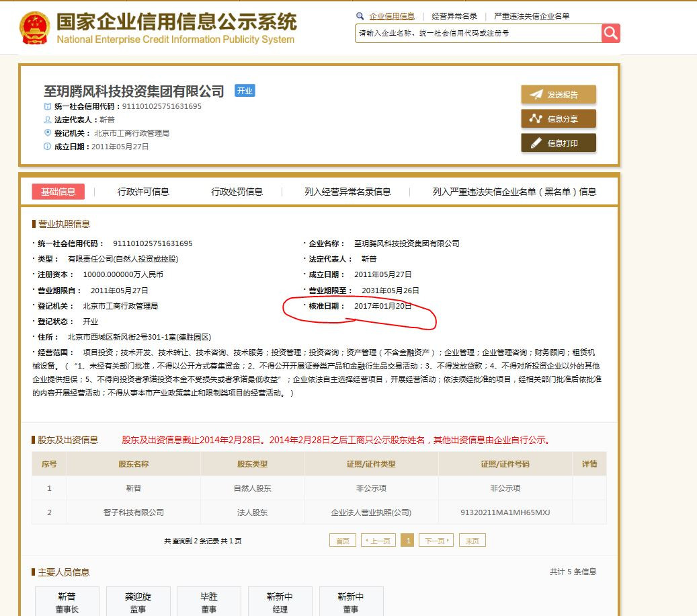
Task: Click the 股东类型 column header
Action: pyautogui.click(x=252, y=464)
